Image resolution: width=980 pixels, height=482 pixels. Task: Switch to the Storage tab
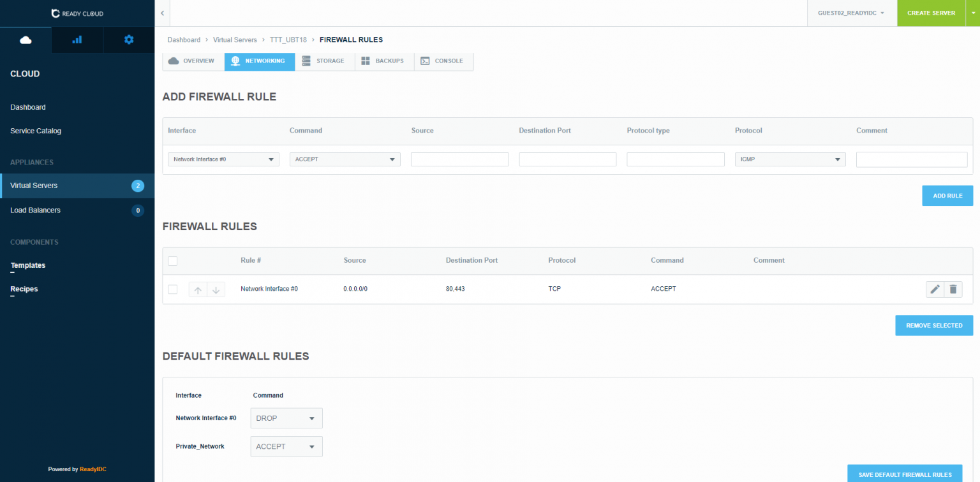(x=325, y=61)
